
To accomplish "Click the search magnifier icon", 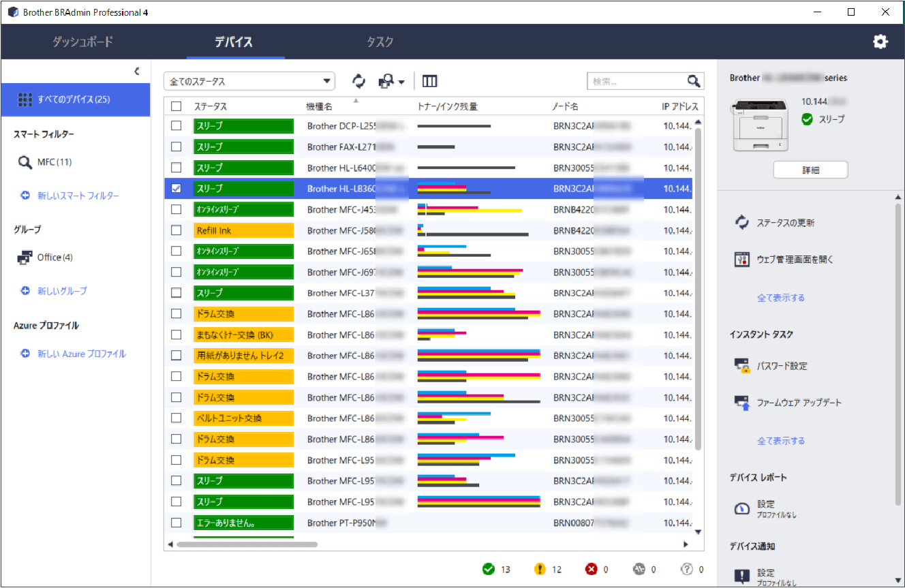I will pyautogui.click(x=694, y=81).
